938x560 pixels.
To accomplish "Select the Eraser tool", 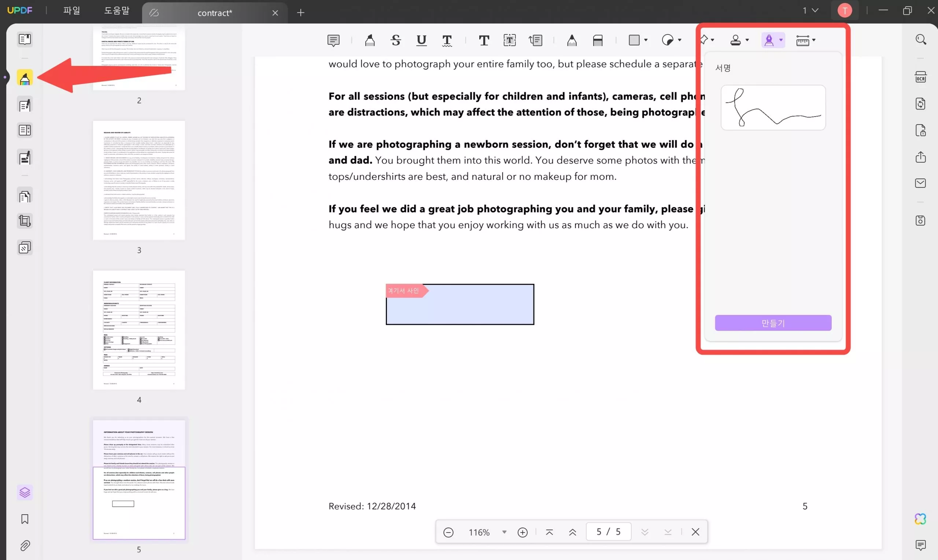I will click(598, 40).
